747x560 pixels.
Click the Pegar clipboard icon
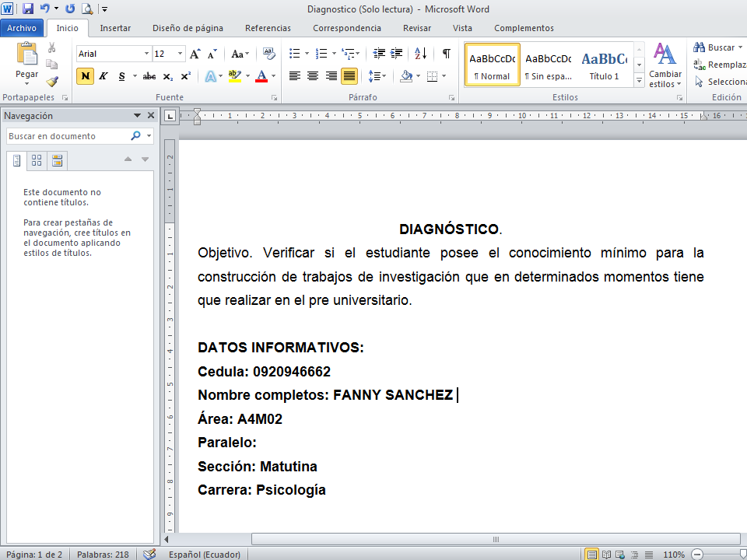pyautogui.click(x=27, y=54)
